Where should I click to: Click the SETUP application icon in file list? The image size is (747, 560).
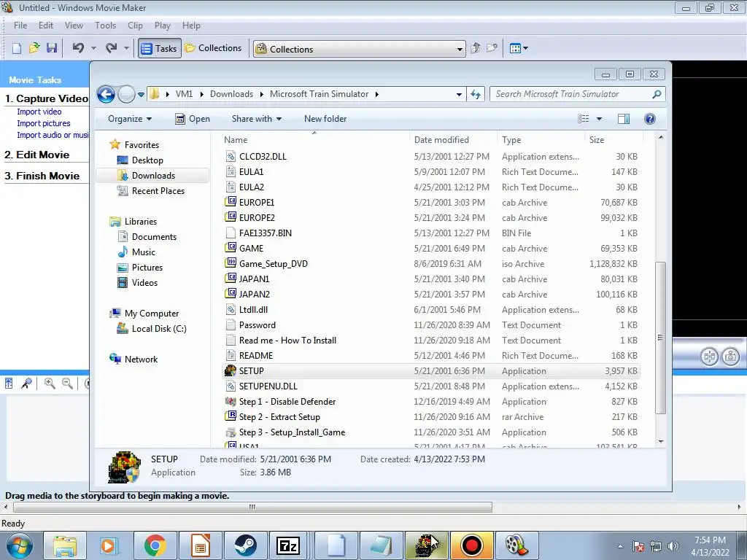click(231, 371)
